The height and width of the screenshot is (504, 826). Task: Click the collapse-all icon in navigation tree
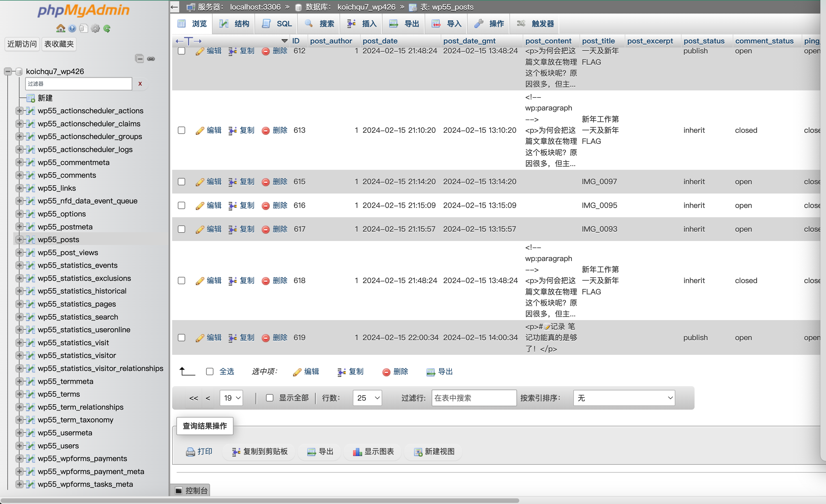click(x=139, y=59)
